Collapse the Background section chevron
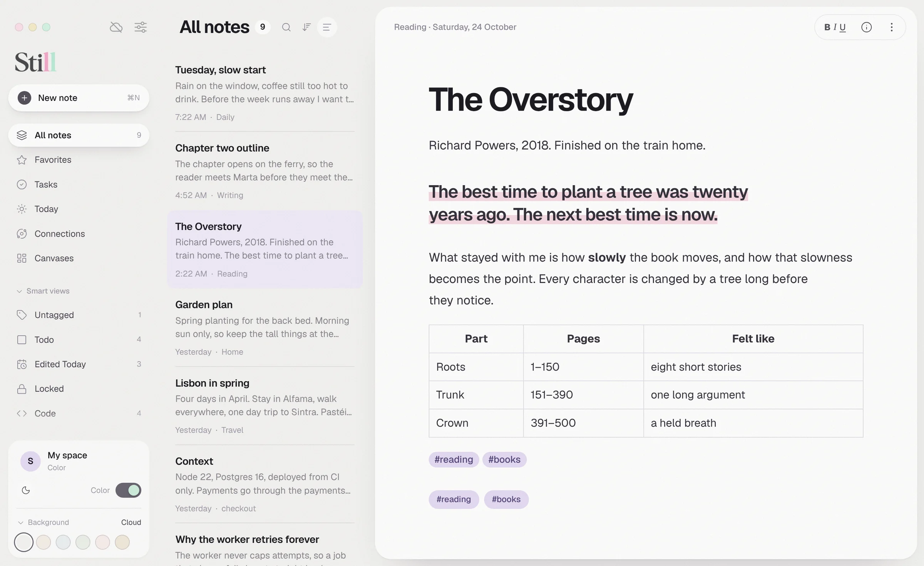The image size is (924, 566). (20, 522)
